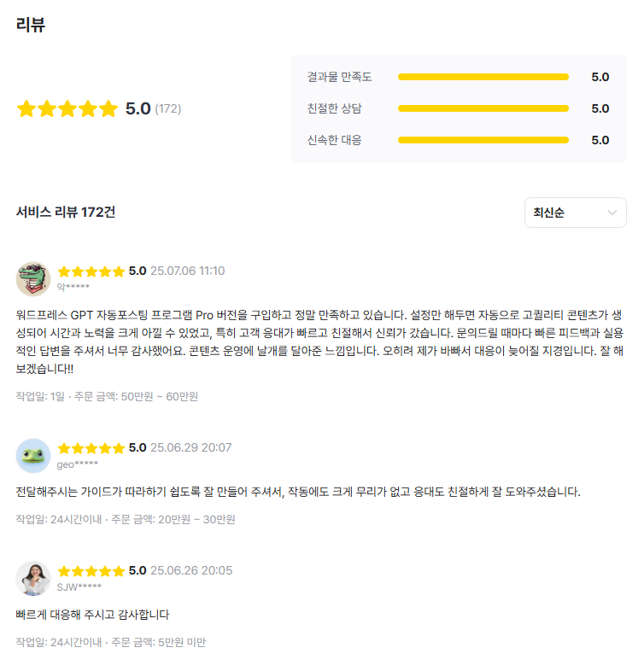The width and height of the screenshot is (644, 671).
Task: Click the chevron arrow in the 최신순 box
Action: [612, 213]
